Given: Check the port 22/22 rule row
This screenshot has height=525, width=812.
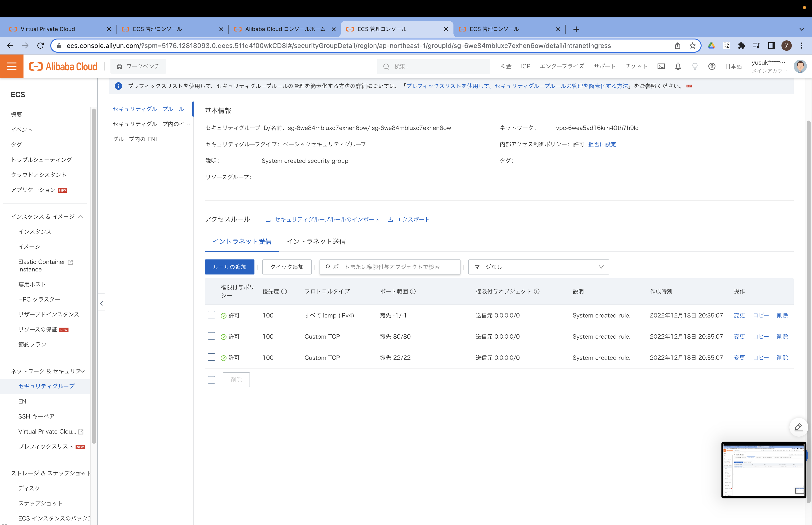Looking at the screenshot, I should (x=211, y=357).
